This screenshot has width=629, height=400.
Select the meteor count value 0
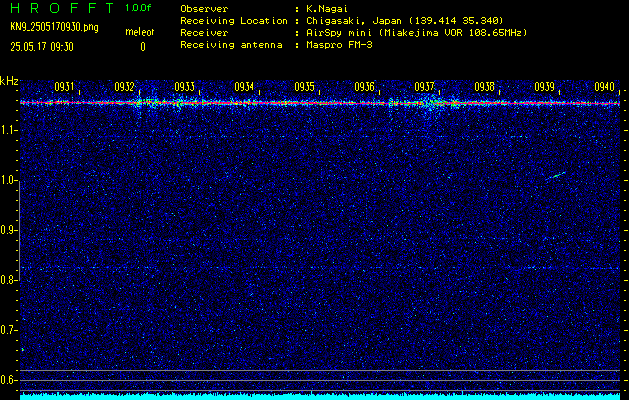click(143, 47)
